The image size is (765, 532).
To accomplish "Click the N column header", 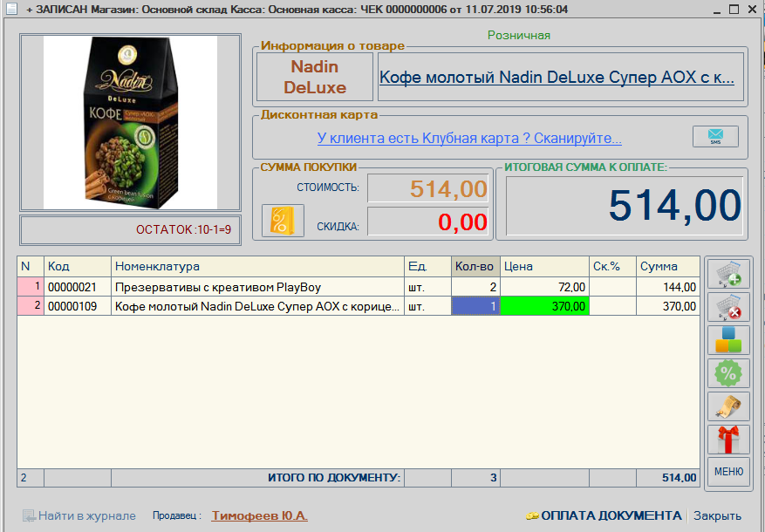I will (x=31, y=266).
